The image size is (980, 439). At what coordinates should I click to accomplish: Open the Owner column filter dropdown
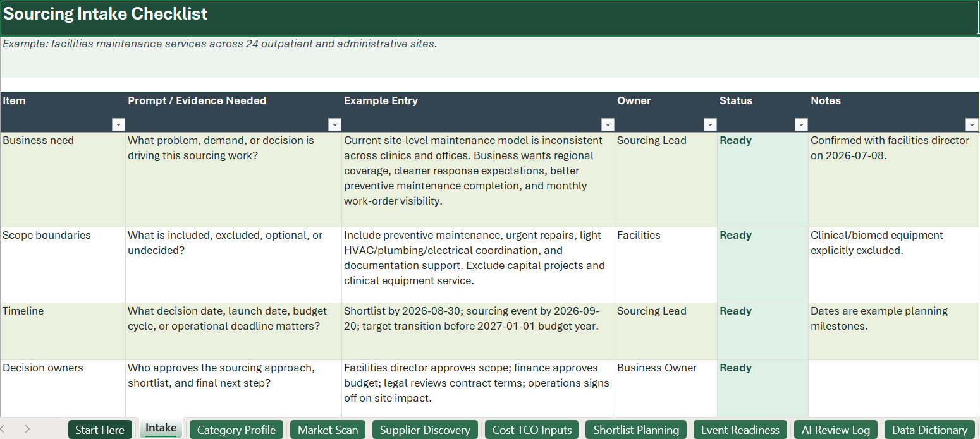(710, 124)
